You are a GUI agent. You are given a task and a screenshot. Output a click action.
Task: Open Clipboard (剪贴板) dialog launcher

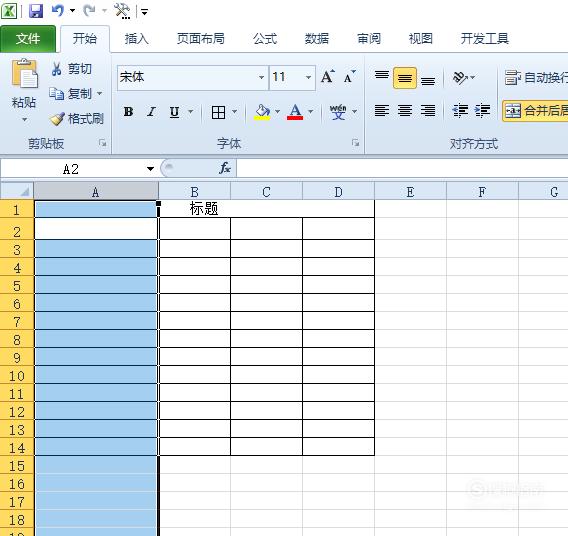coord(103,143)
